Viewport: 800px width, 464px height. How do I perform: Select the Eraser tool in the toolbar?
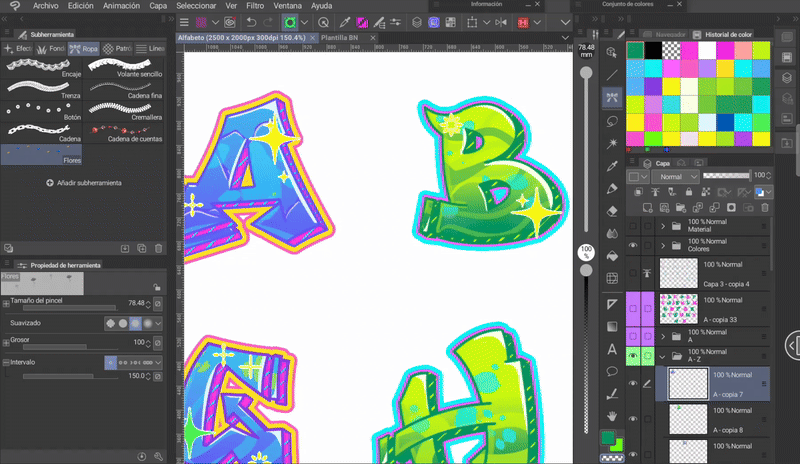(x=612, y=211)
